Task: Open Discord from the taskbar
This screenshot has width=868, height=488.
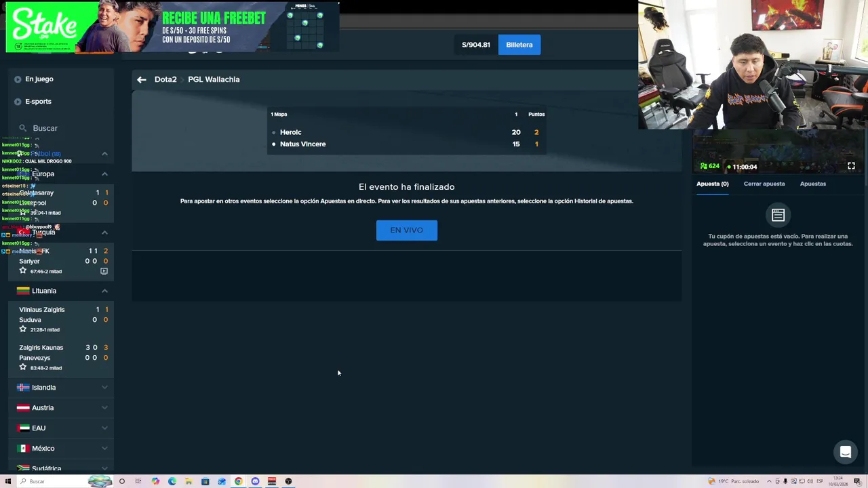Action: [255, 481]
